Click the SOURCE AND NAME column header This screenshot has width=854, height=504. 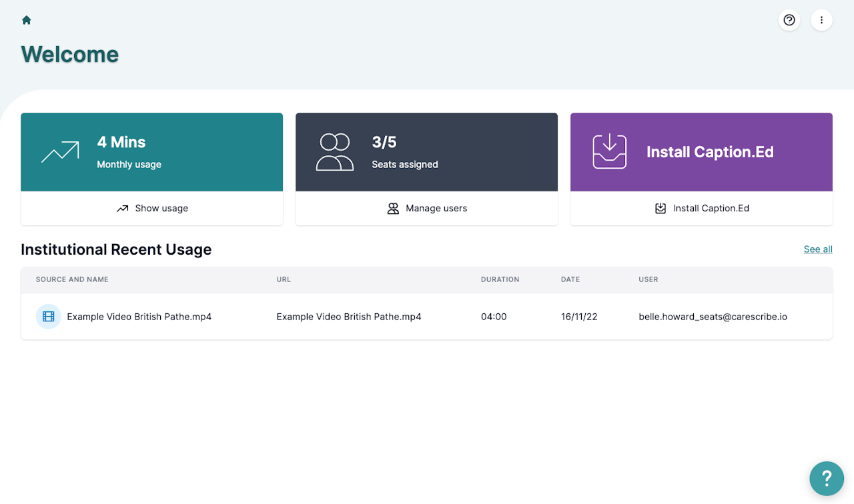72,279
